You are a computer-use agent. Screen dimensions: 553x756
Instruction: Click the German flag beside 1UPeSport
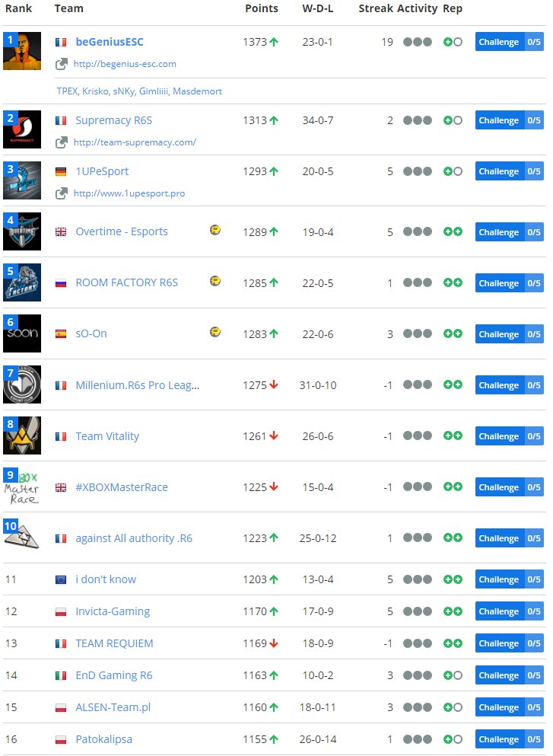tap(61, 171)
